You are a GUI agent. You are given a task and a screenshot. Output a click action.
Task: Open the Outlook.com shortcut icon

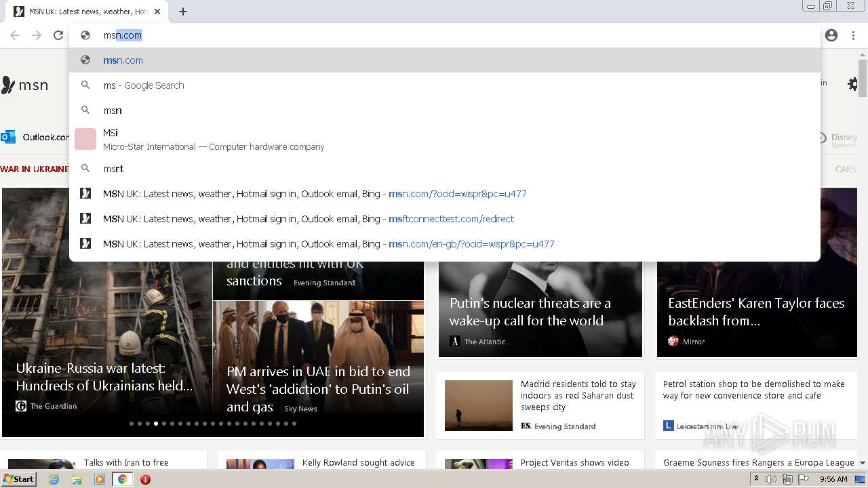coord(8,138)
